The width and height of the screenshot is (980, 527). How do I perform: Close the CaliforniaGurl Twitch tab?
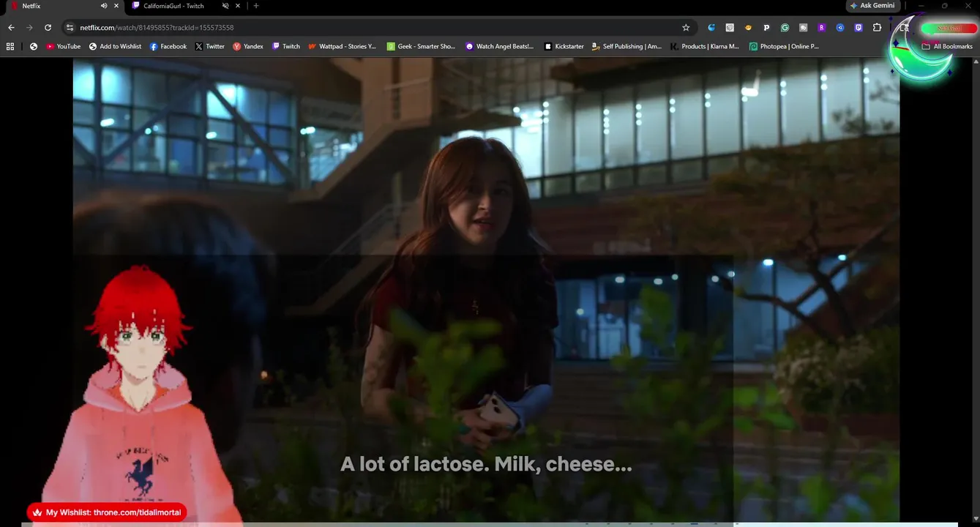point(238,6)
